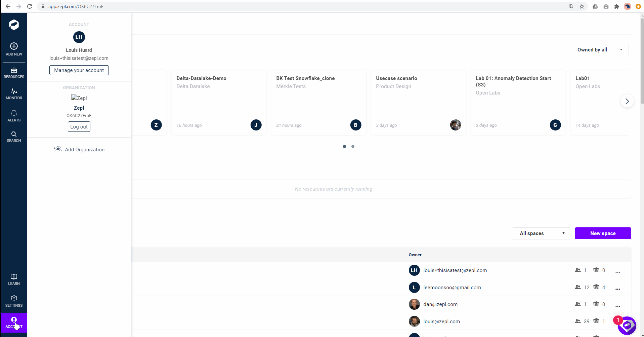The image size is (644, 337).
Task: Click the address bar URL
Action: (x=76, y=6)
